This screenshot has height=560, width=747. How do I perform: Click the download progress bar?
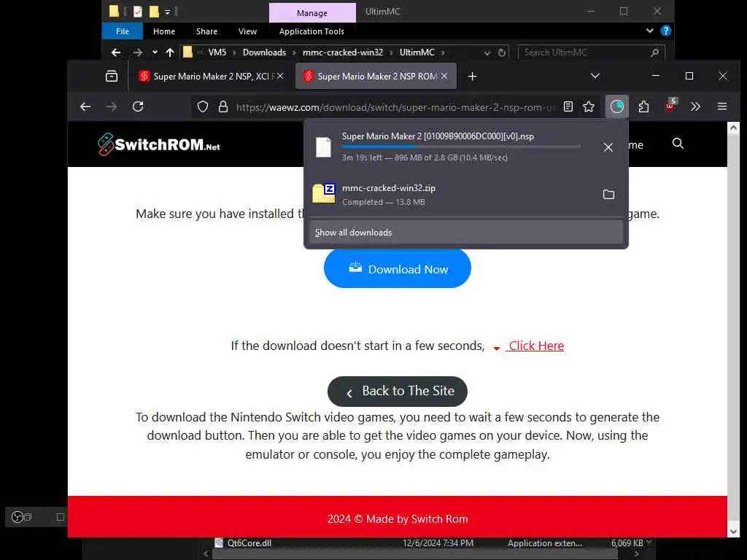click(x=461, y=147)
